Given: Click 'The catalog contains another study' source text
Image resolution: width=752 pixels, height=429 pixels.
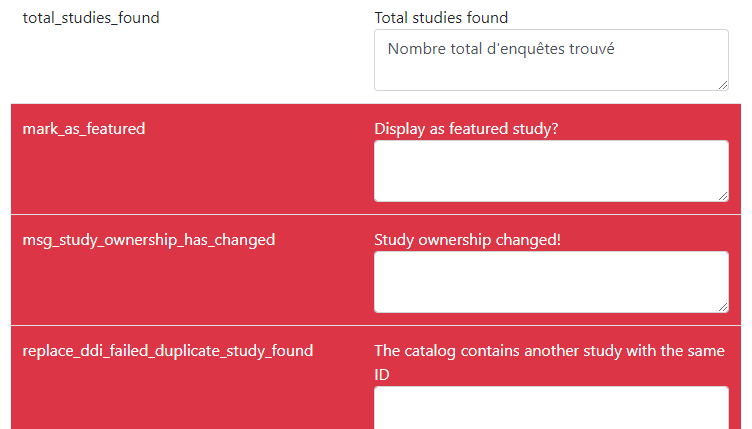Looking at the screenshot, I should [x=549, y=362].
